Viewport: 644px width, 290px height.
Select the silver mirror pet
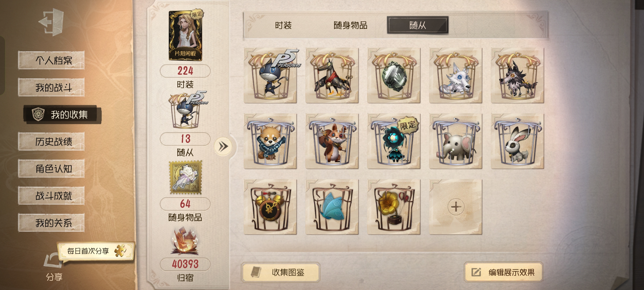point(394,75)
